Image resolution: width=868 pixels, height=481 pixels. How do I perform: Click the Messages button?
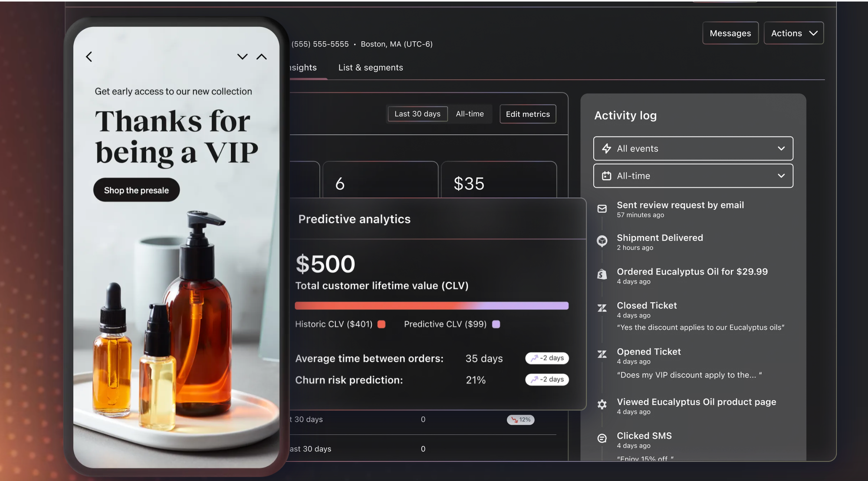click(730, 33)
